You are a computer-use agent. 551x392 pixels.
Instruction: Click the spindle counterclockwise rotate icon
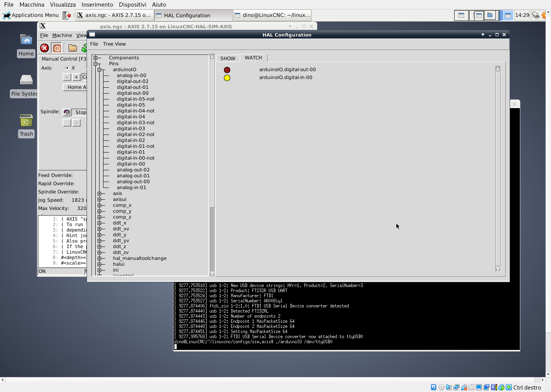pos(67,112)
